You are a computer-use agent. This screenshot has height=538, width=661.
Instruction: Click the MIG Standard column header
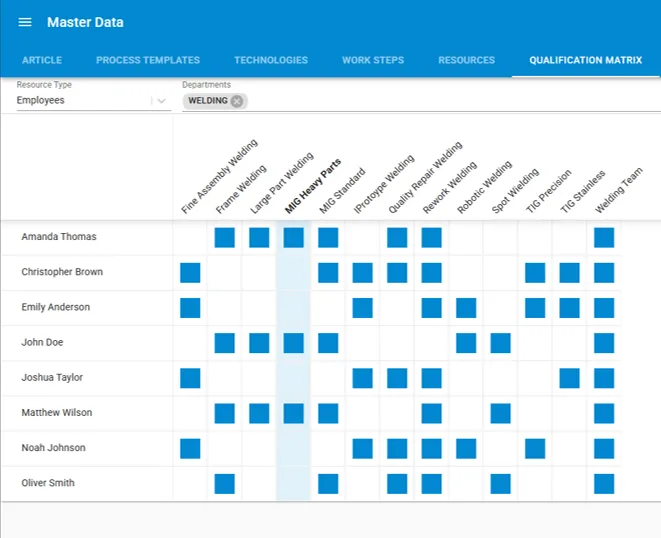pyautogui.click(x=342, y=191)
